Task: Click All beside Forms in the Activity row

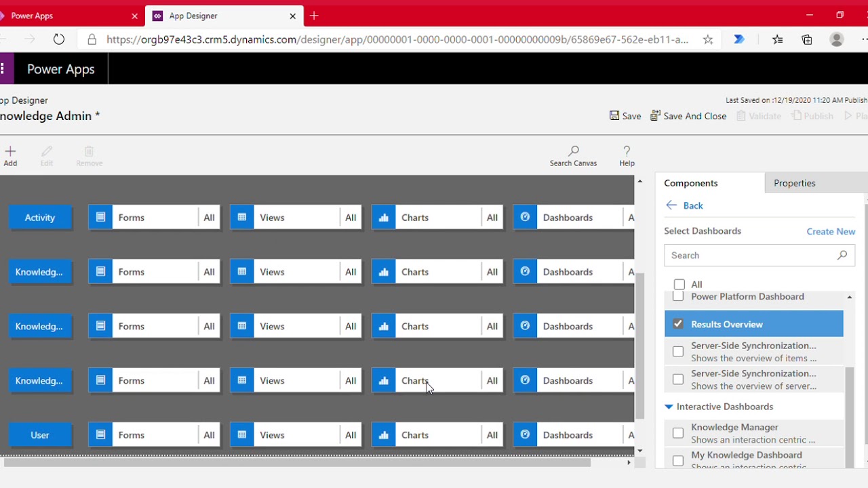Action: point(209,218)
